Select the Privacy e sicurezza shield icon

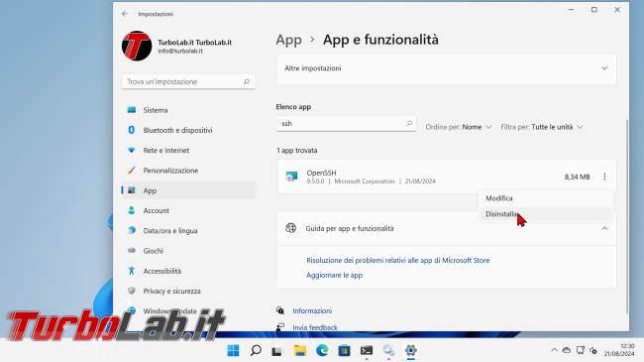[x=132, y=291]
